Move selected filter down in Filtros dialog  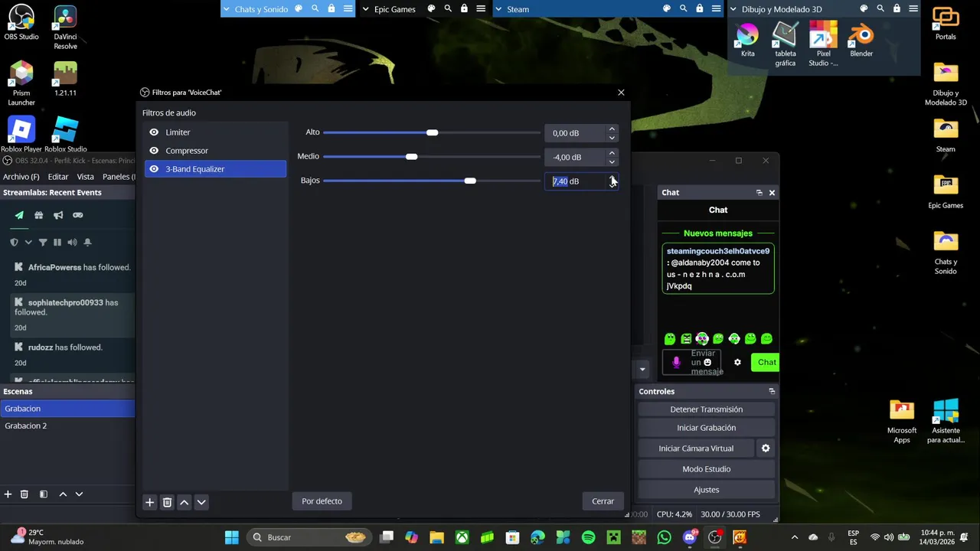point(201,502)
